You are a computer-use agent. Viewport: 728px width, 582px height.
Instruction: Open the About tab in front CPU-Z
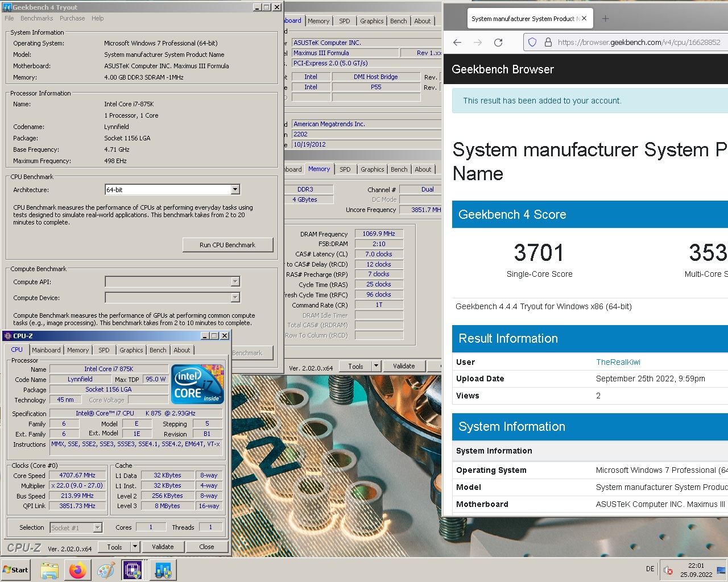click(x=182, y=350)
